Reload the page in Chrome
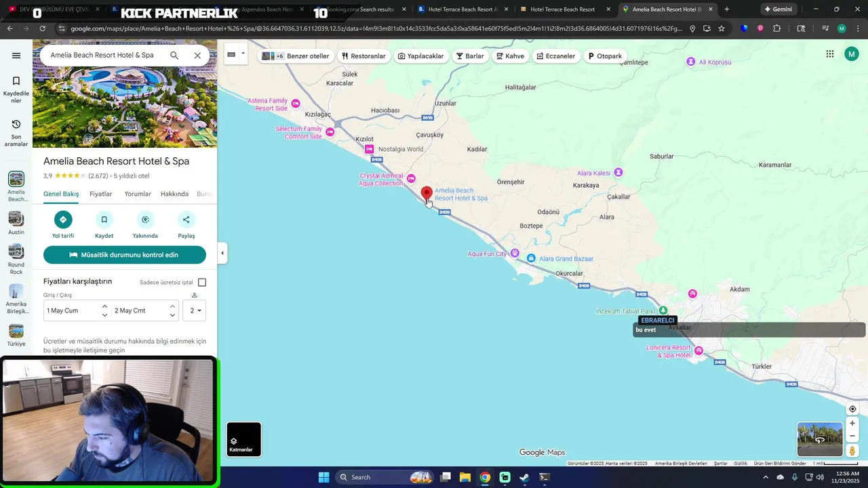The image size is (868, 488). [x=42, y=28]
